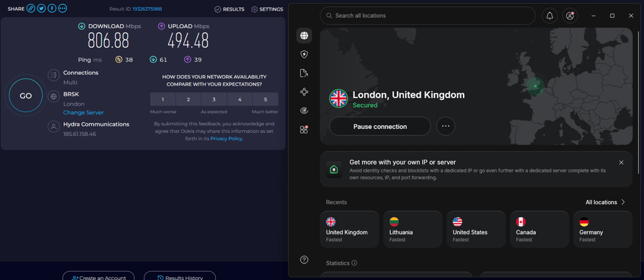Open file sharing sidebar icon
644x280 pixels.
click(304, 73)
